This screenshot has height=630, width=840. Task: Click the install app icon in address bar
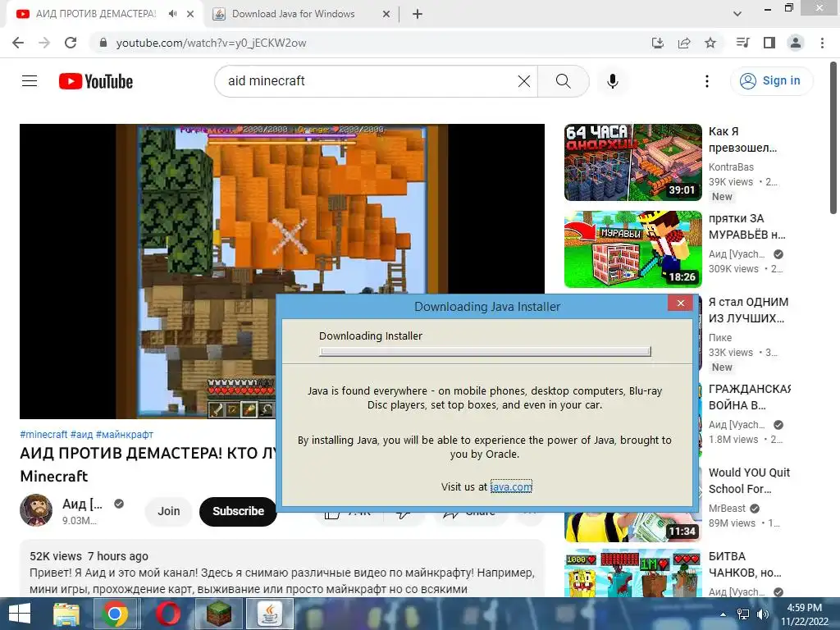pyautogui.click(x=658, y=43)
